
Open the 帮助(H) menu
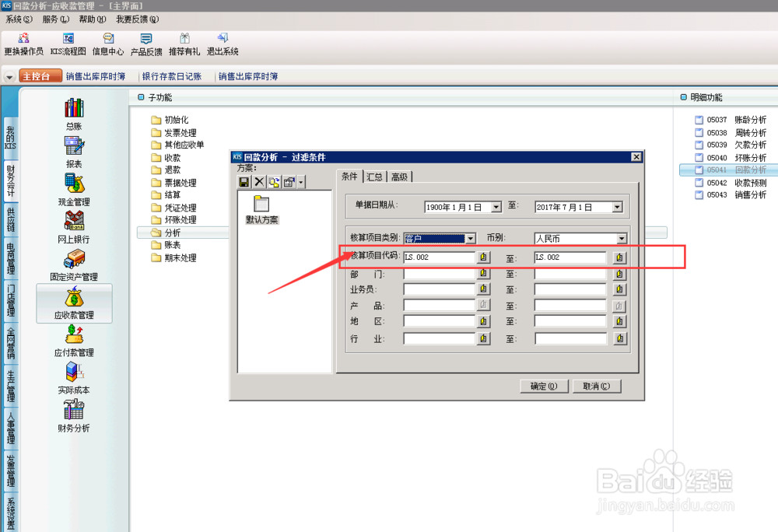coord(93,19)
